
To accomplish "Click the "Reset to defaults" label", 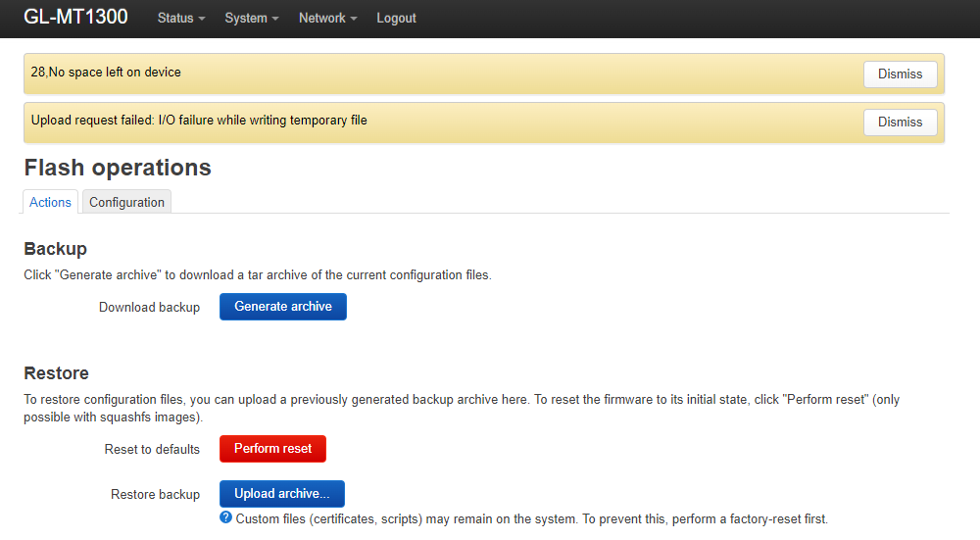I will click(152, 450).
